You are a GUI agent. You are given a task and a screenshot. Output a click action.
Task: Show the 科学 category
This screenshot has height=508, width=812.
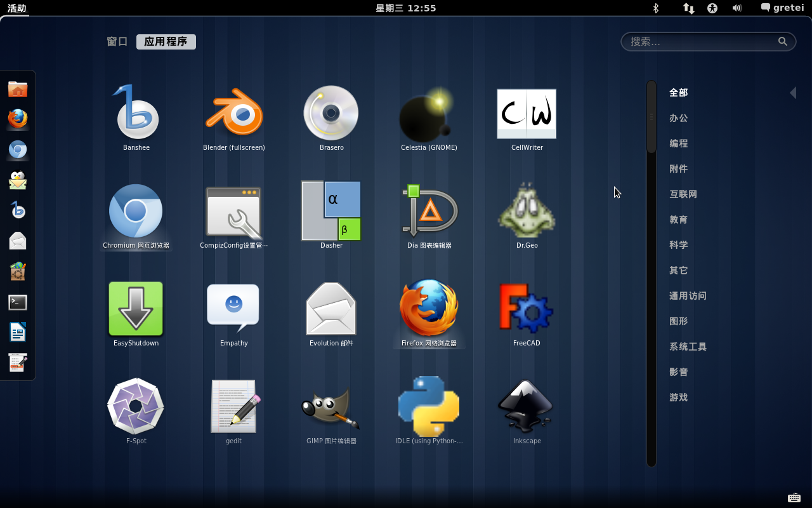[679, 245]
